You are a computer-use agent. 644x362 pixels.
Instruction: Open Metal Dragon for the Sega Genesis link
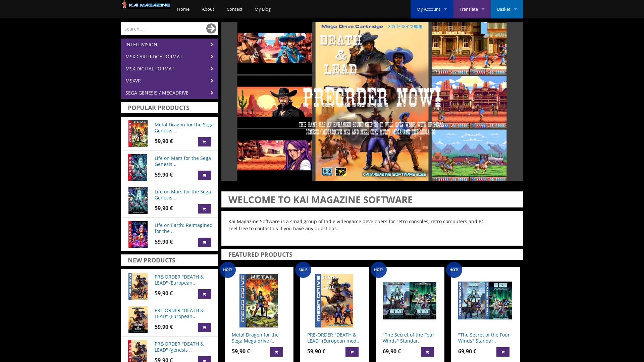[x=184, y=128]
